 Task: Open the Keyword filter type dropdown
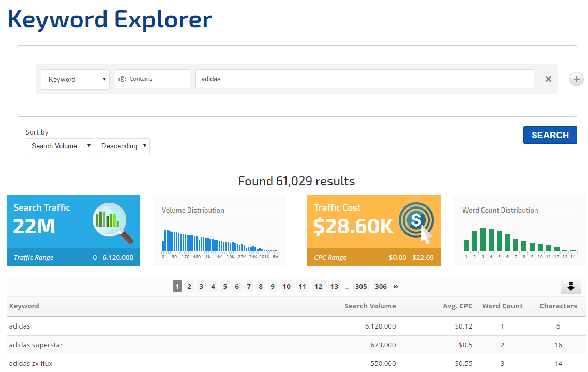coord(75,79)
